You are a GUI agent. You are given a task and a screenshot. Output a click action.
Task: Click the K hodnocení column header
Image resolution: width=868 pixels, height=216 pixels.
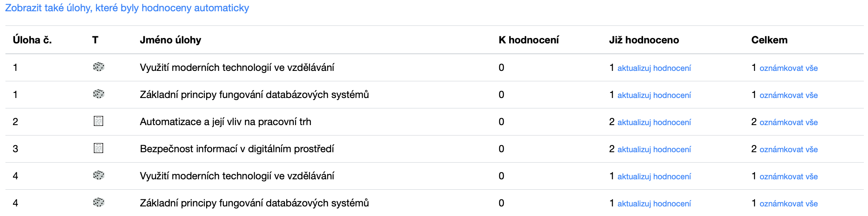click(528, 40)
